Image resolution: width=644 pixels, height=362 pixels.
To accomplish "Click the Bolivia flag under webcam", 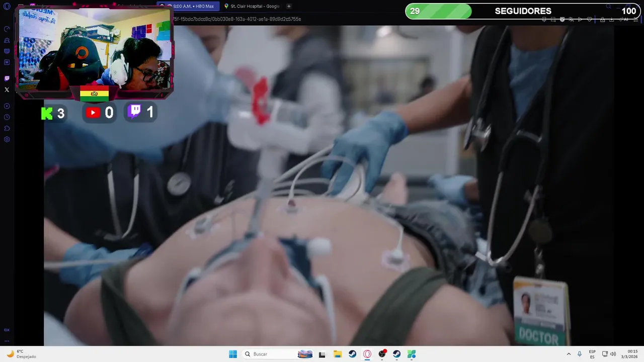I will [94, 94].
